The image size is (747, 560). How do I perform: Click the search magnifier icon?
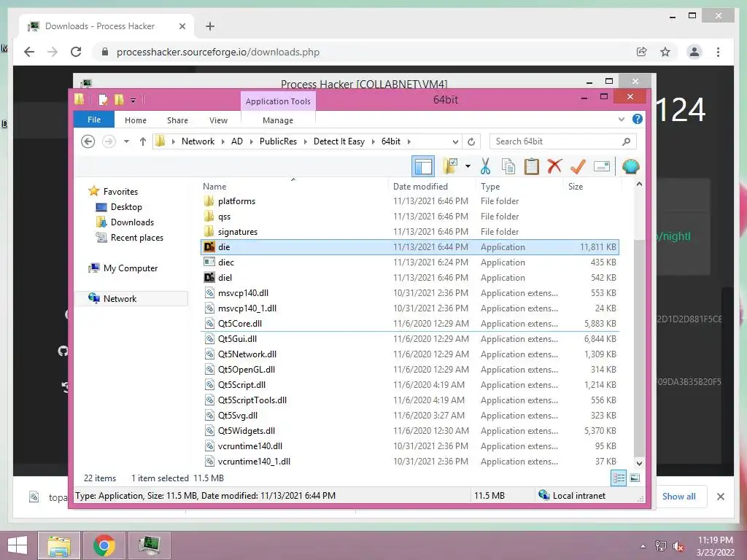coord(626,141)
